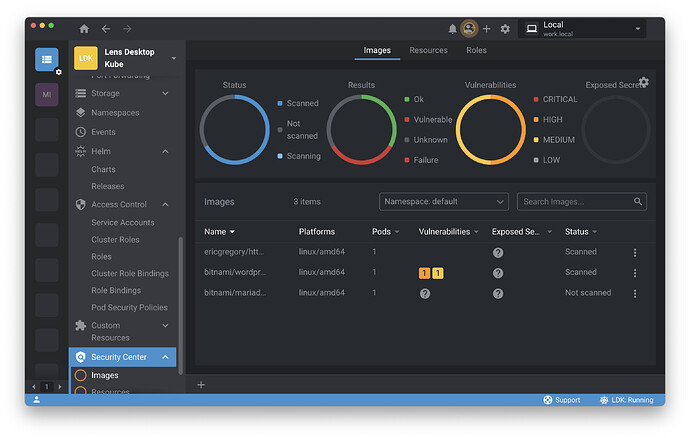Open the Namespace: default dropdown

[x=444, y=201]
